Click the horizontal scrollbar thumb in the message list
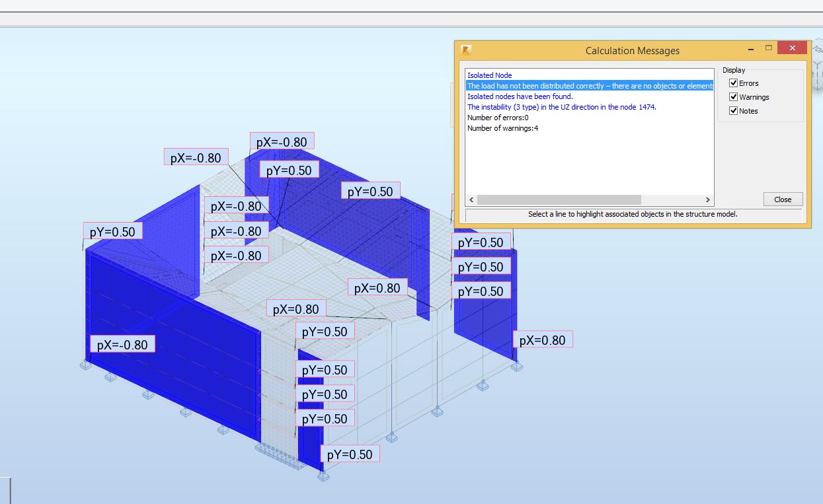This screenshot has width=823, height=504. [x=559, y=199]
